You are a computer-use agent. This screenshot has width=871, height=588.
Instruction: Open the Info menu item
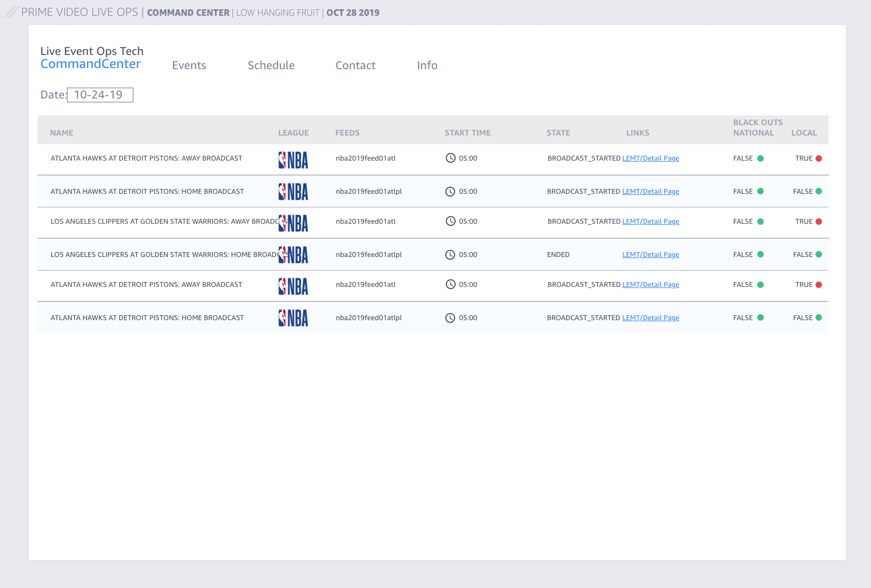(427, 65)
